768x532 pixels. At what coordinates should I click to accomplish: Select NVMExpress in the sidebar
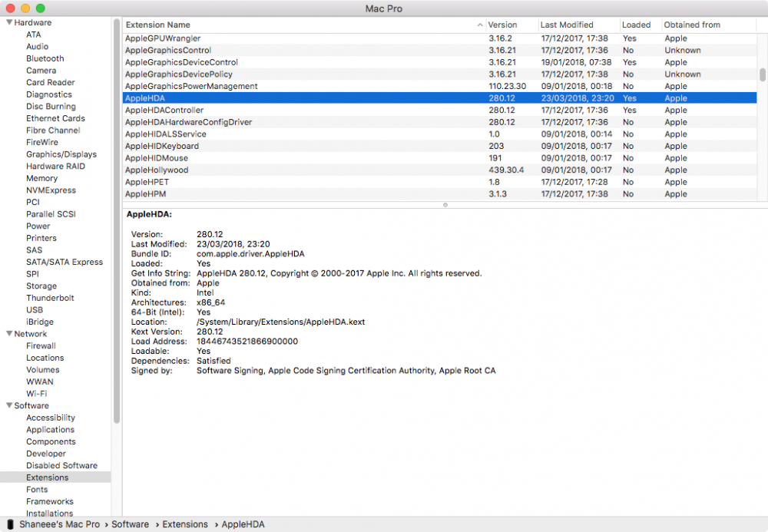51,190
